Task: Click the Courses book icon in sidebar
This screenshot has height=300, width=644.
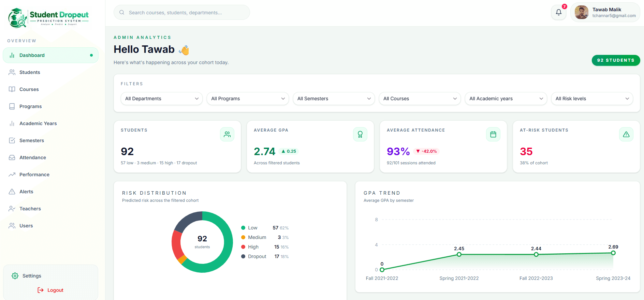Action: pos(12,89)
